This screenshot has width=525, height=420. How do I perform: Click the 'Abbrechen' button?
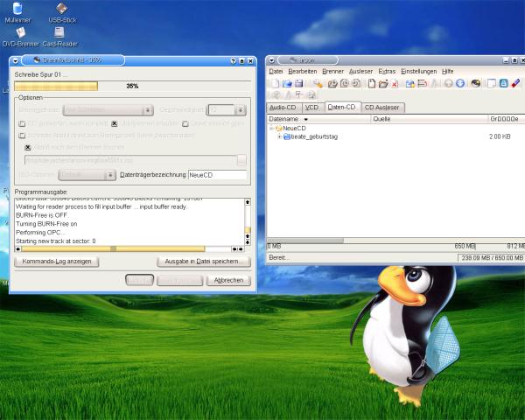(228, 280)
